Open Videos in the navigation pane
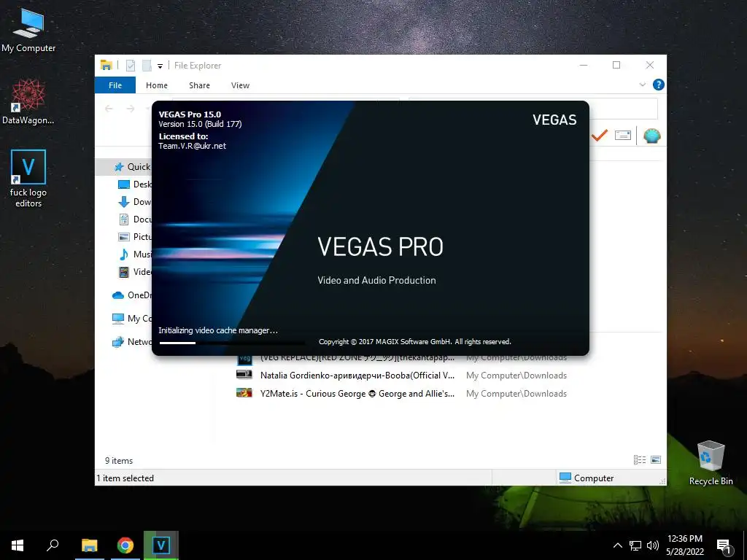 pyautogui.click(x=134, y=272)
